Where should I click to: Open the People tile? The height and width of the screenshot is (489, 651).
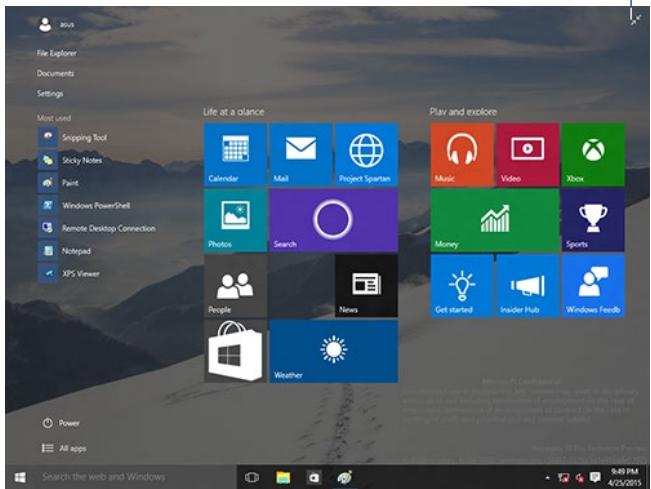pyautogui.click(x=235, y=286)
